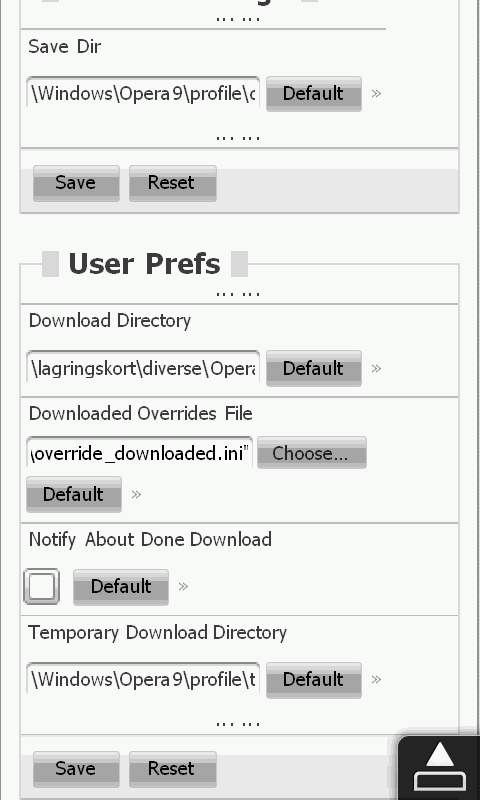Screen dimensions: 480x800
Task: Select the Downloaded Overrides File label
Action: (140, 413)
